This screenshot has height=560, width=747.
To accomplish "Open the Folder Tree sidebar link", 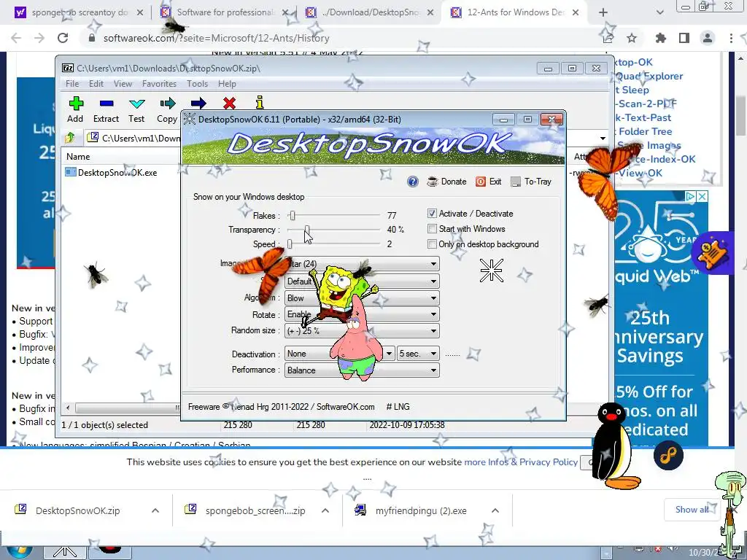I will click(x=645, y=131).
